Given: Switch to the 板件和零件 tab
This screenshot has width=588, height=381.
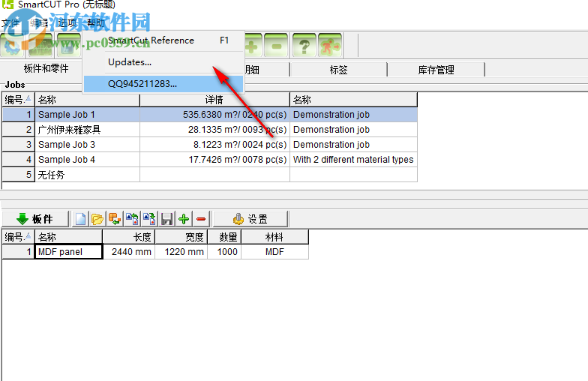Looking at the screenshot, I should (x=46, y=69).
